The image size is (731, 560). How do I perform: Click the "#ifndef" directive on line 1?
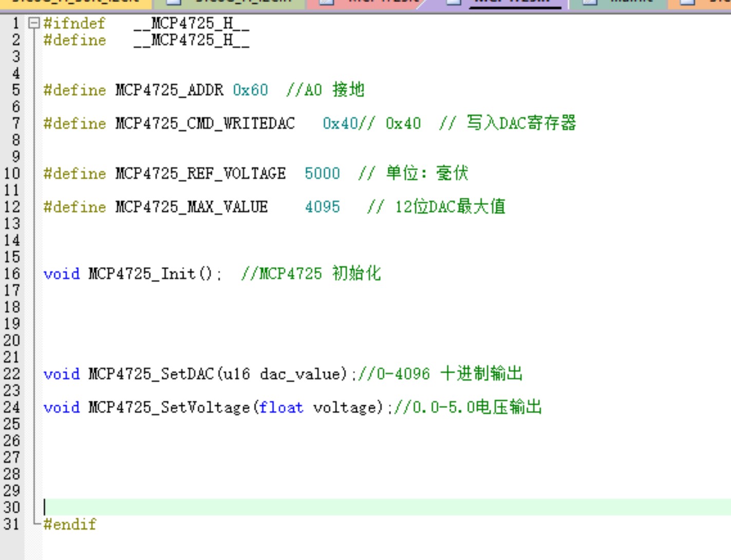[x=74, y=24]
